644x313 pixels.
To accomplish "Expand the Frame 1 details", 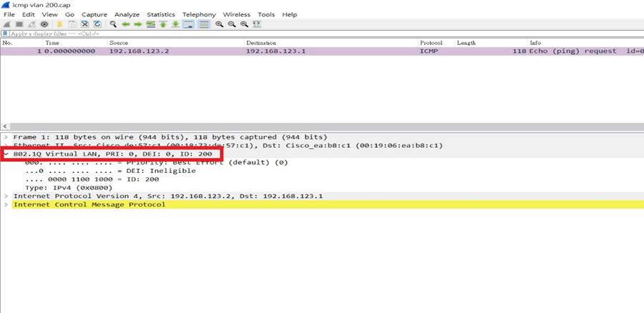I will click(x=6, y=137).
